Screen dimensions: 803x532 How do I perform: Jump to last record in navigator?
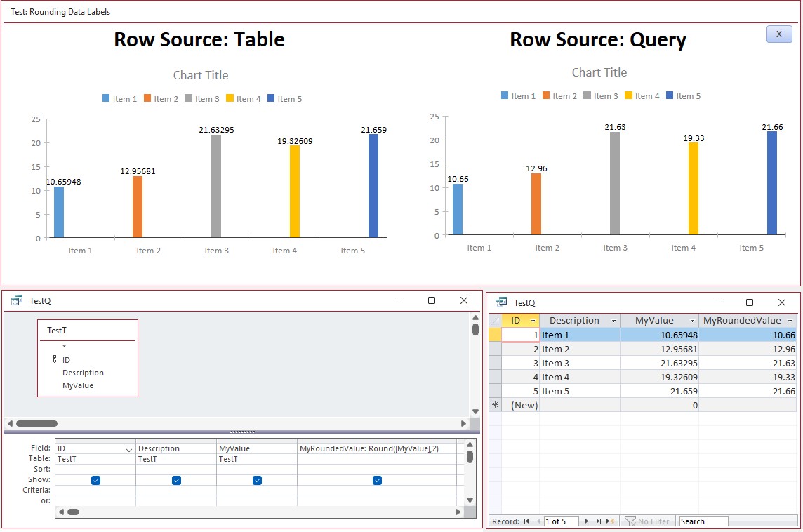[x=599, y=521]
